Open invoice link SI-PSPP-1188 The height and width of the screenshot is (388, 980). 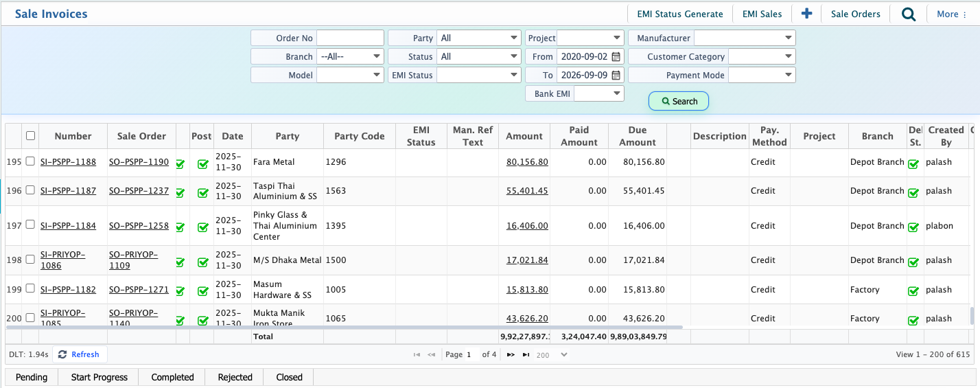pos(68,162)
